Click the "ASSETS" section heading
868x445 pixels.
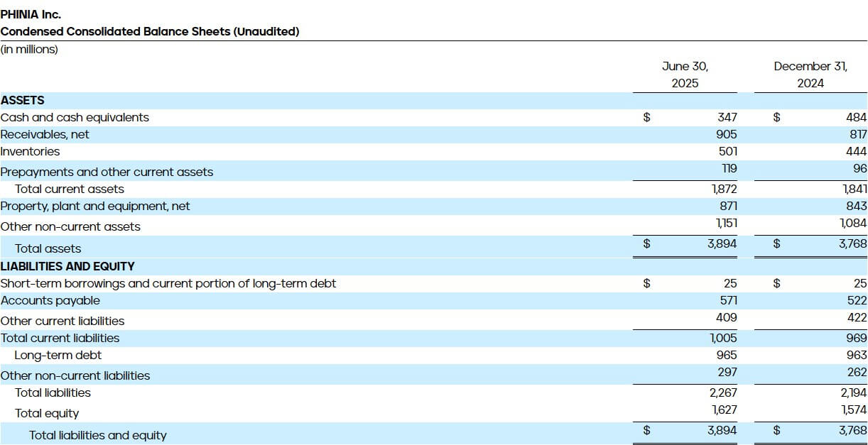click(23, 101)
